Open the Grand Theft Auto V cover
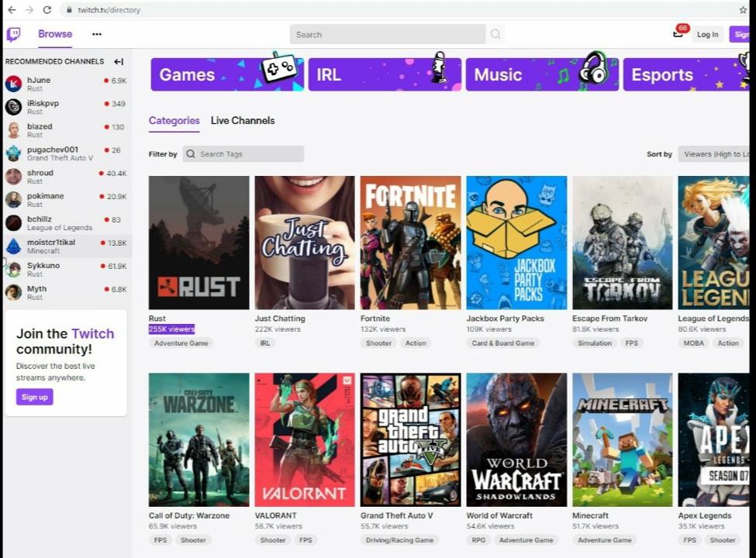 410,439
